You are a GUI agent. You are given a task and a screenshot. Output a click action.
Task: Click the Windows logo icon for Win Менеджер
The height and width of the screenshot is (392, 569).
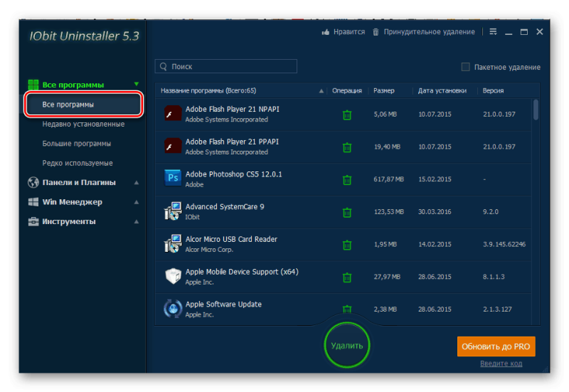click(x=33, y=202)
